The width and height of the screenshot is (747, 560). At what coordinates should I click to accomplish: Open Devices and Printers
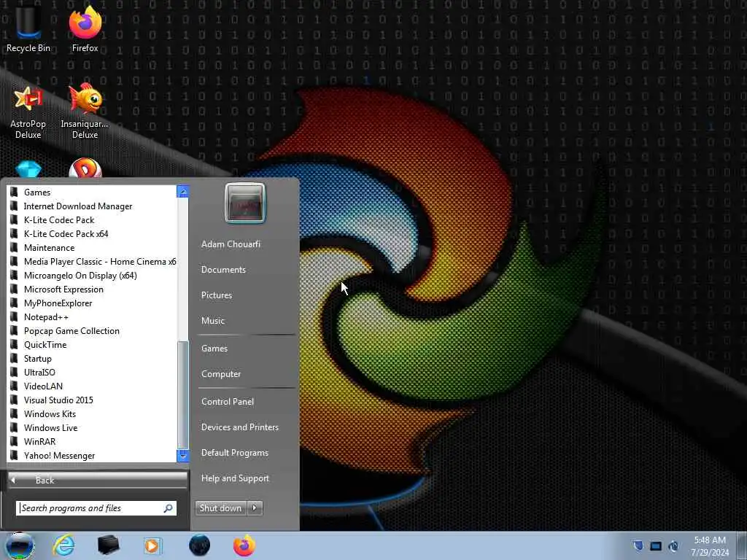point(240,427)
